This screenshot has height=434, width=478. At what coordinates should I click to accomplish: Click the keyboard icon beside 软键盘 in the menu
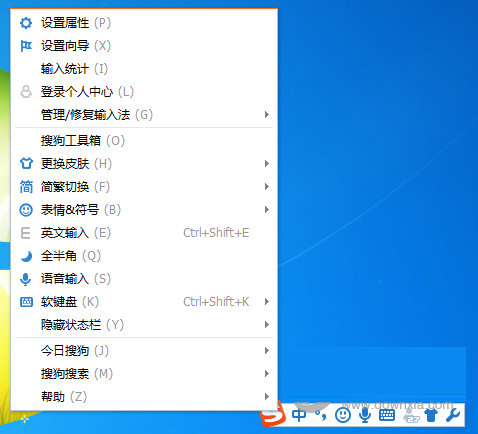[x=26, y=302]
